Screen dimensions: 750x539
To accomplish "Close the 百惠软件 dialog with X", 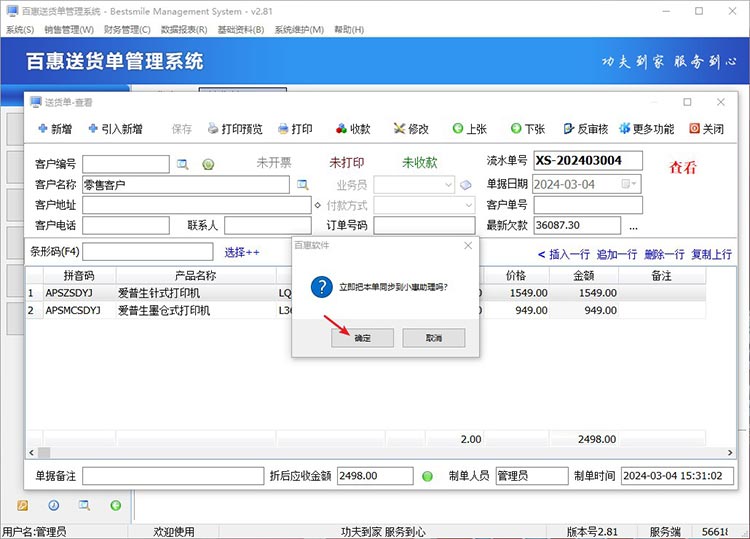I will 468,245.
